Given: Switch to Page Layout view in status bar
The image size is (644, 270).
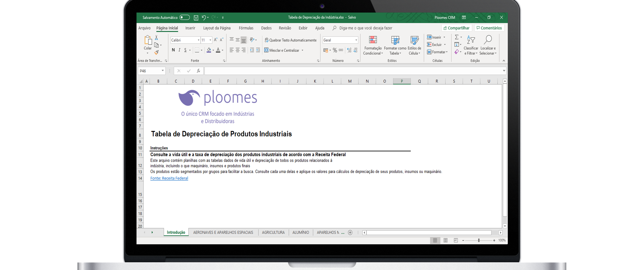Looking at the screenshot, I should 445,240.
